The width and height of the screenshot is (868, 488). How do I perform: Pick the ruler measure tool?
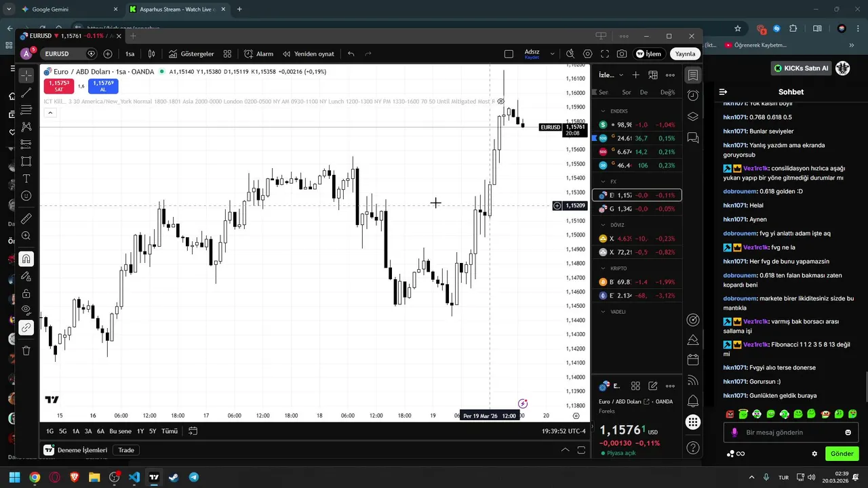[x=26, y=218]
